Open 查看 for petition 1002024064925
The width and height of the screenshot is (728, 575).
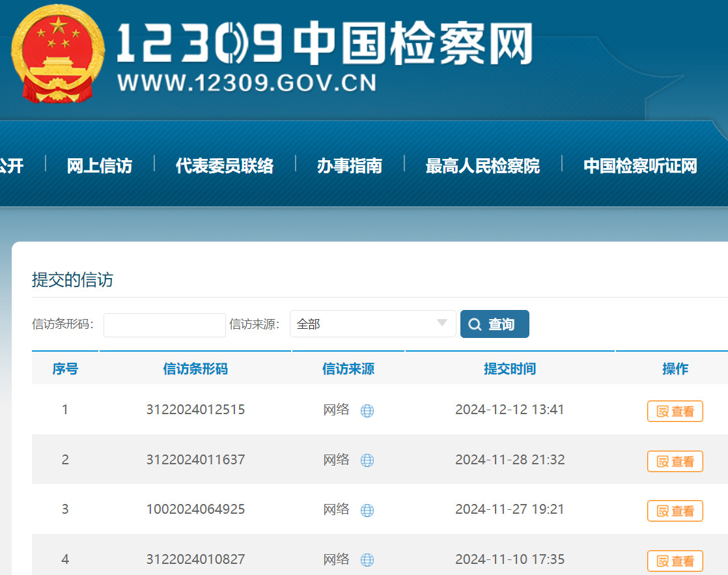click(x=675, y=511)
